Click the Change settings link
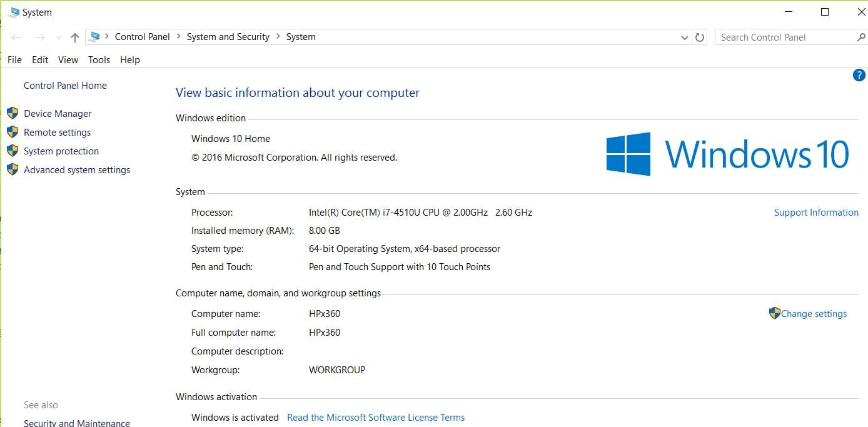 click(x=814, y=314)
